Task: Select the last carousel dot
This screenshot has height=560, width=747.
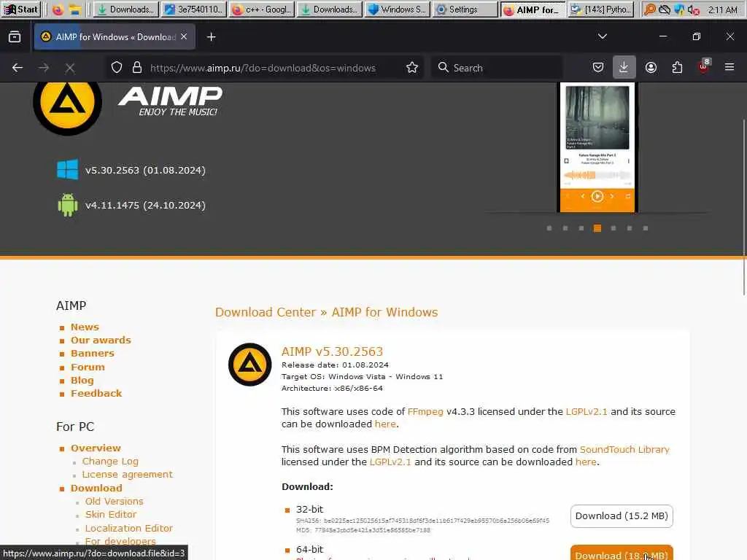Action: pyautogui.click(x=646, y=228)
